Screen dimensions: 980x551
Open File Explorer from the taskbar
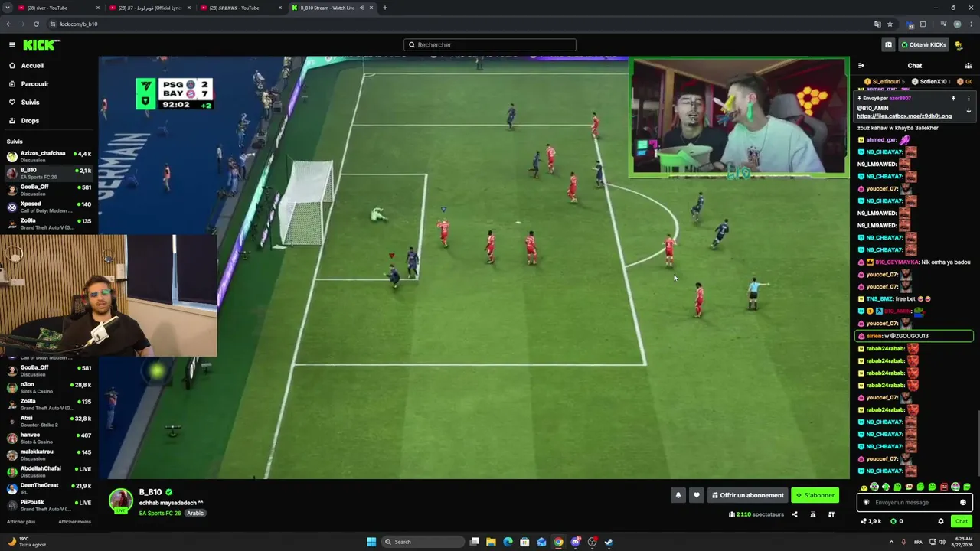coord(491,542)
